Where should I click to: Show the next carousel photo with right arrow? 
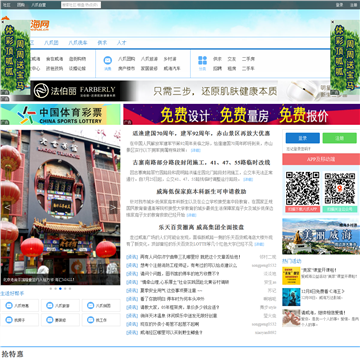tap(113, 207)
